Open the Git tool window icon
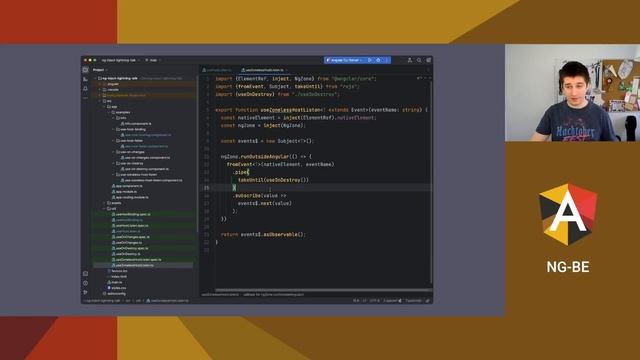Viewport: 640px width, 360px height. [x=85, y=292]
